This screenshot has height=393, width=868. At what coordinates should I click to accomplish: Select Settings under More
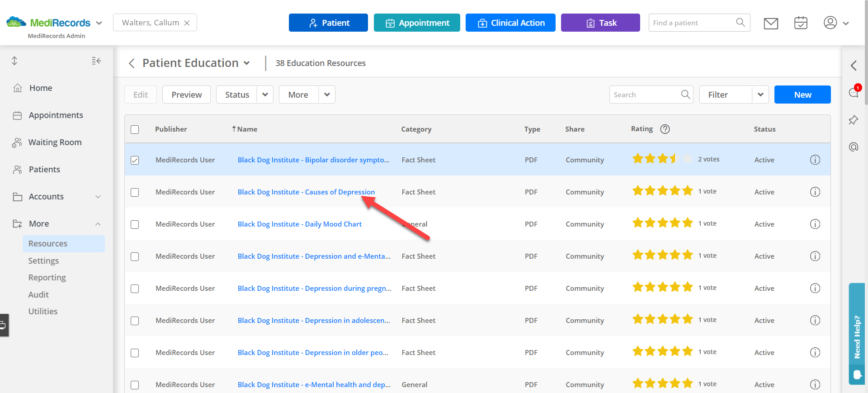pos(43,260)
